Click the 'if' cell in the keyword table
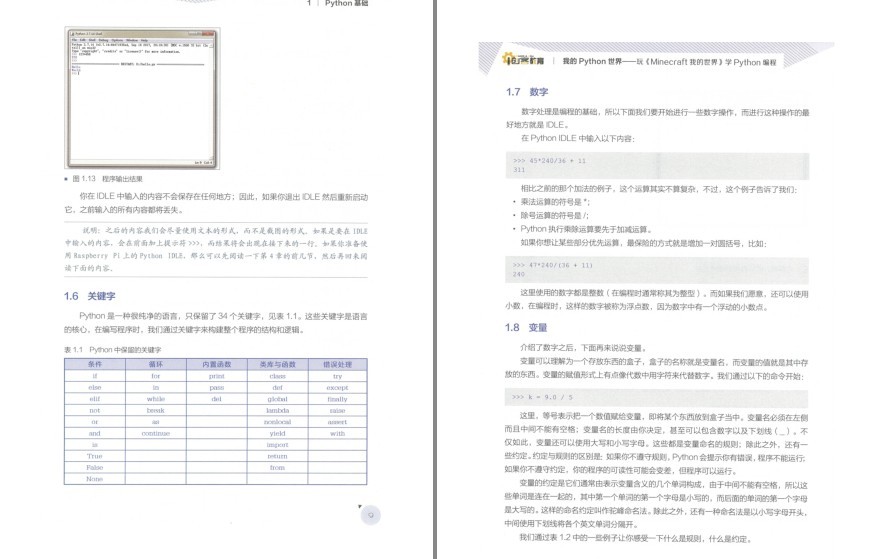Screen dimensions: 869x559 95,376
